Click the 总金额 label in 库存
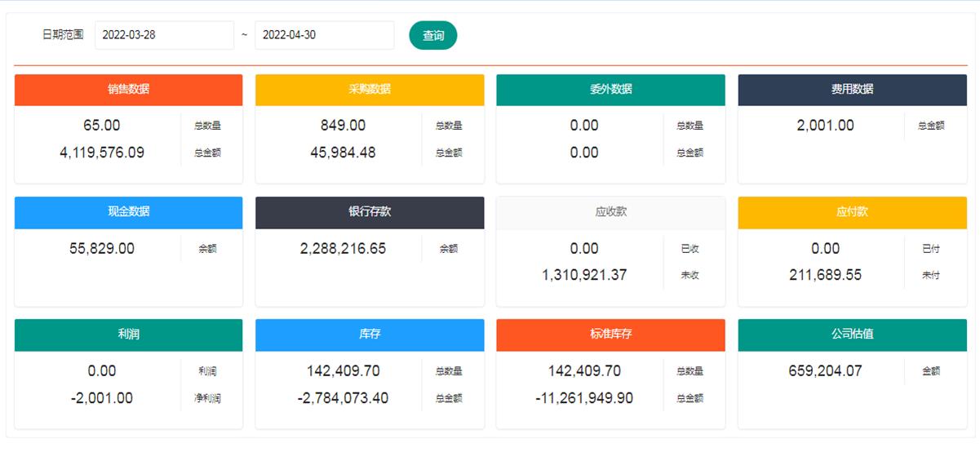980x461 pixels. (449, 399)
